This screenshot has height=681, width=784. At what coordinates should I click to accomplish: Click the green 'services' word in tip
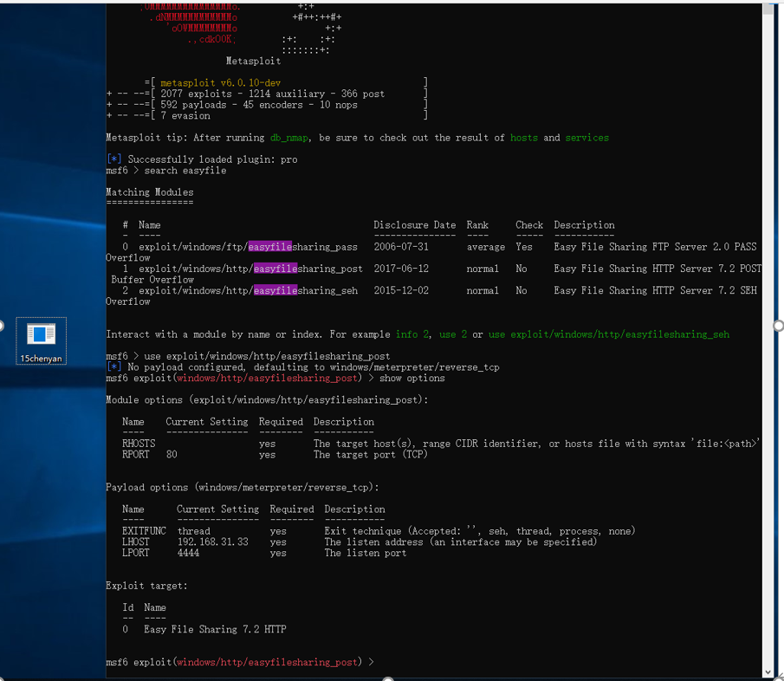point(587,138)
